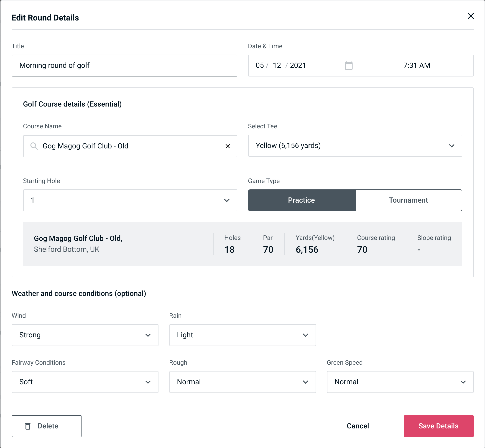Click the Save Details button
Image resolution: width=485 pixels, height=448 pixels.
click(438, 426)
